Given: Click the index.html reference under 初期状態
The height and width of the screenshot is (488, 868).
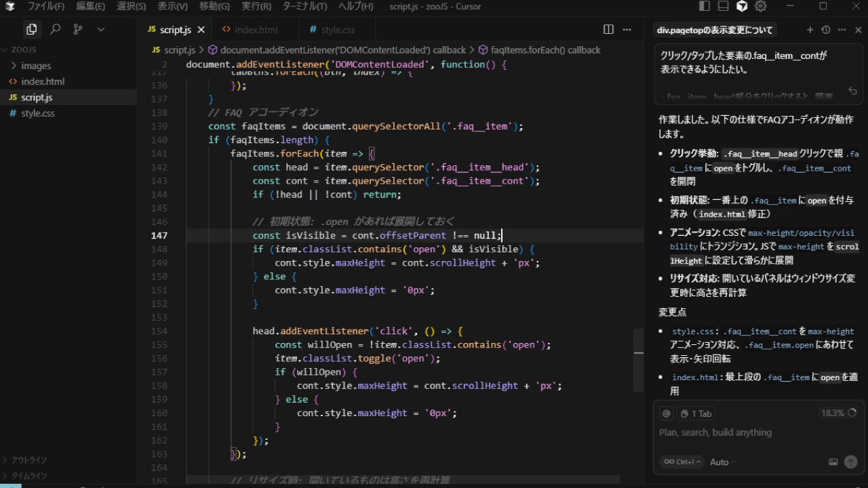Looking at the screenshot, I should click(722, 214).
